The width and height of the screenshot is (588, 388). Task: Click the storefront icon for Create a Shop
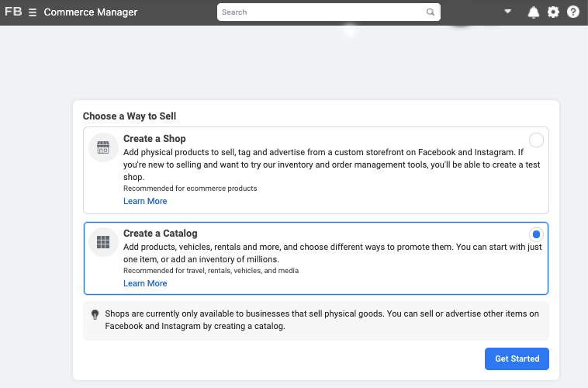point(103,147)
